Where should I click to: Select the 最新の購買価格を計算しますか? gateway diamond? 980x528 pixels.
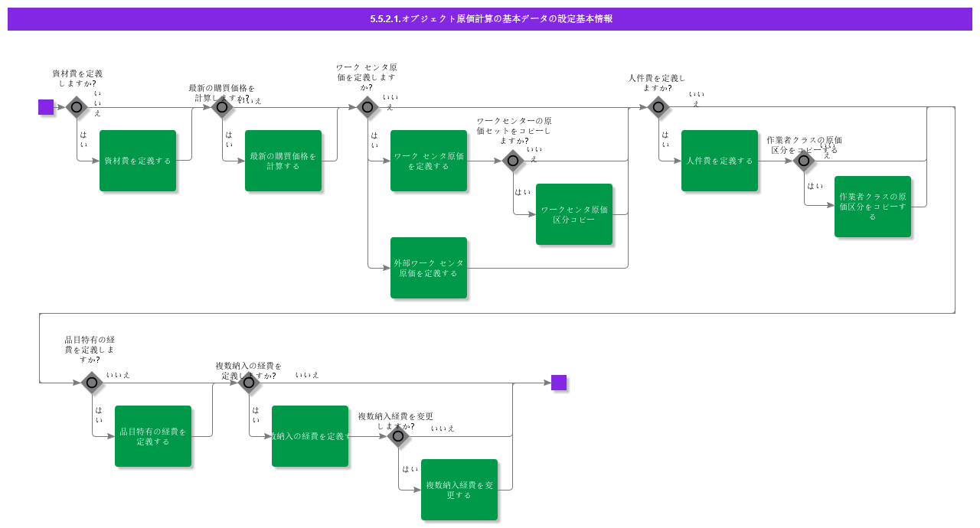pos(222,107)
